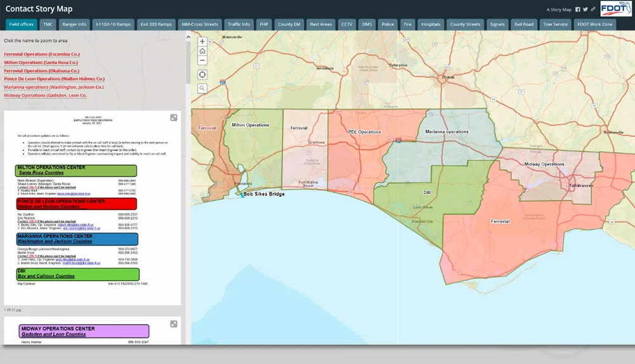
Task: Open the Ranger Info tab
Action: click(74, 24)
